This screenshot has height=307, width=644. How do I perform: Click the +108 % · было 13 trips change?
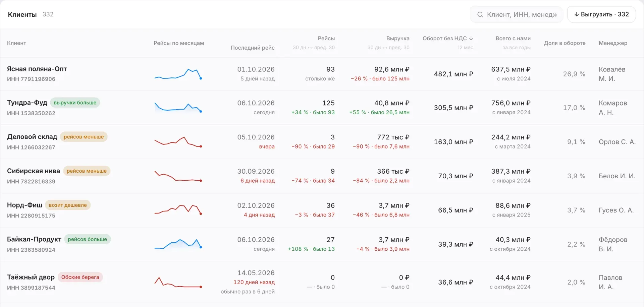[x=311, y=249]
